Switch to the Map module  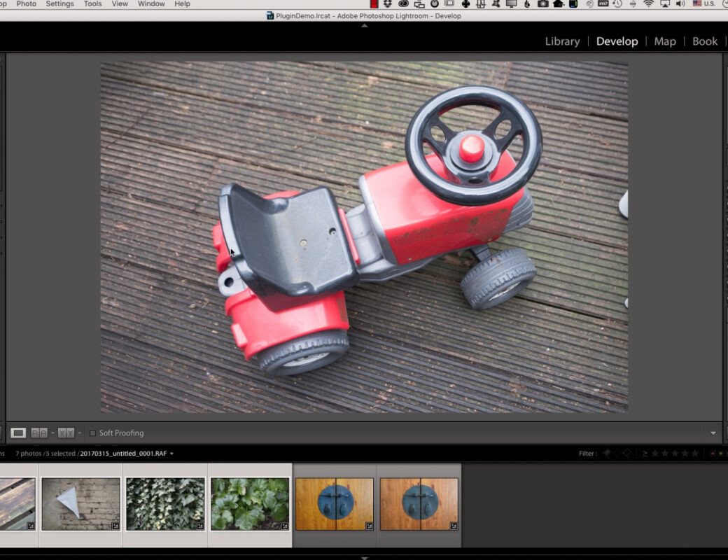coord(664,41)
